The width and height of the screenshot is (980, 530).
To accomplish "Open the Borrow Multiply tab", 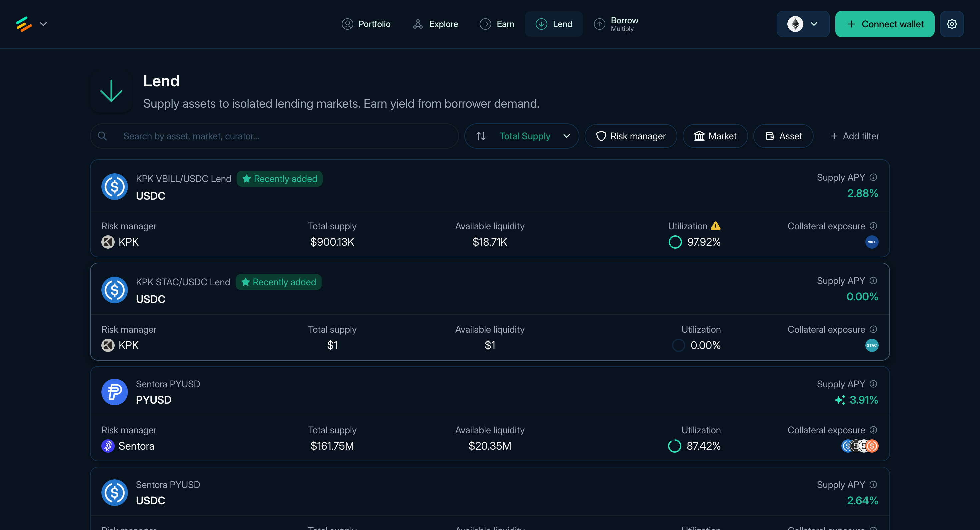I will (x=616, y=24).
